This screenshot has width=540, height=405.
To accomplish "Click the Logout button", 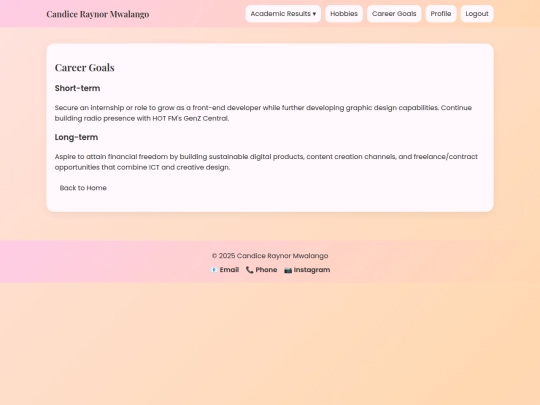I will [477, 14].
